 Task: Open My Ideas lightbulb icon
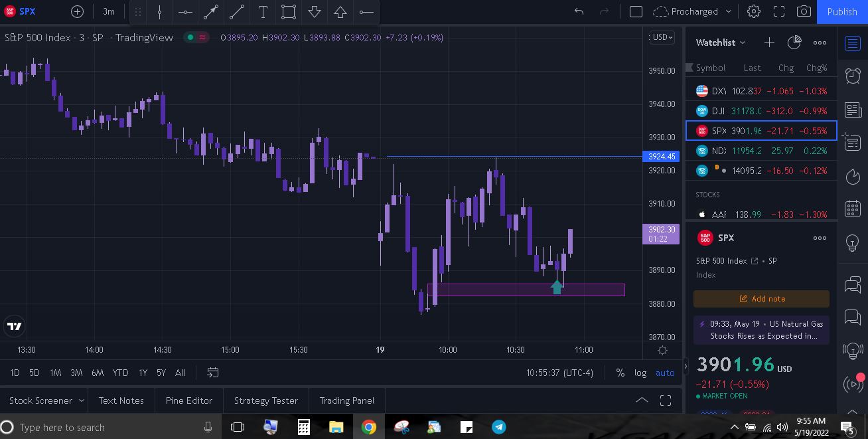(x=853, y=243)
